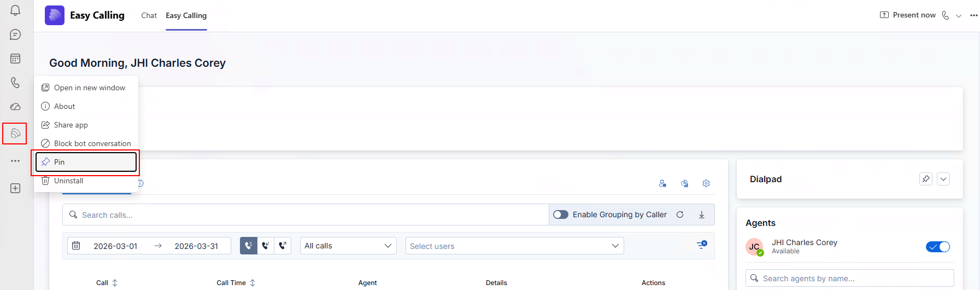The height and width of the screenshot is (290, 980).
Task: Click the end date 2026-03-31
Action: tap(196, 246)
